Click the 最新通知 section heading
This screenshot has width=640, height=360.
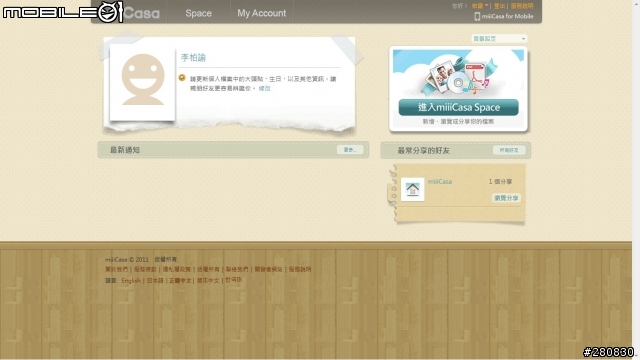click(x=125, y=150)
